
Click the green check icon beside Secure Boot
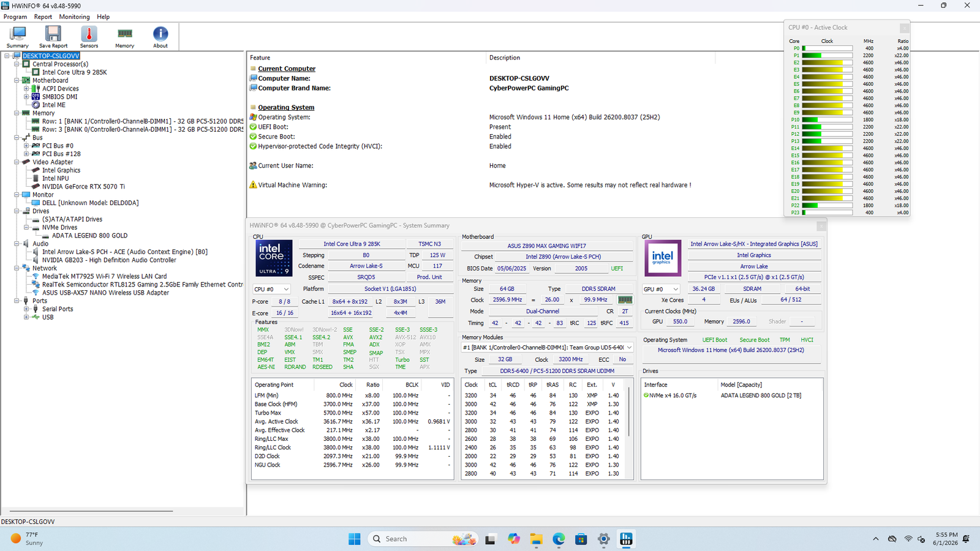(x=253, y=137)
